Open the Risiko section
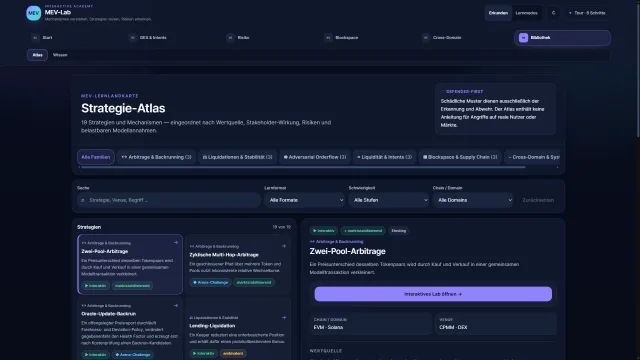Viewport: 640px width, 360px height. tap(271, 38)
